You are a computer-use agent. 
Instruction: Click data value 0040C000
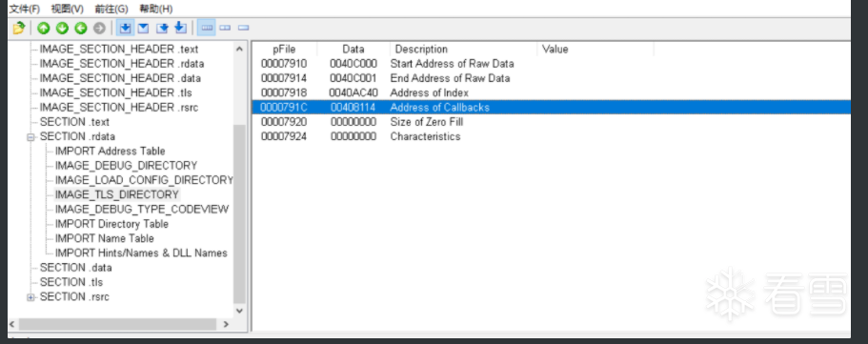pyautogui.click(x=353, y=64)
